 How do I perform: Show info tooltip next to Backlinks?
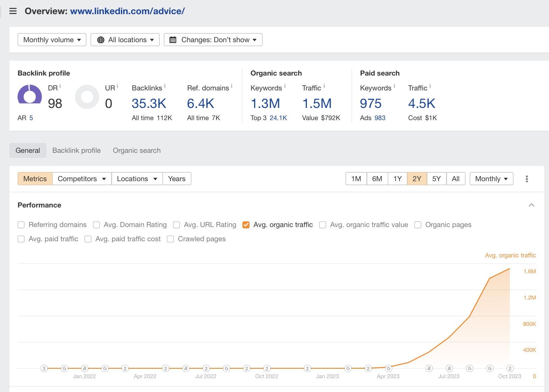coord(165,86)
